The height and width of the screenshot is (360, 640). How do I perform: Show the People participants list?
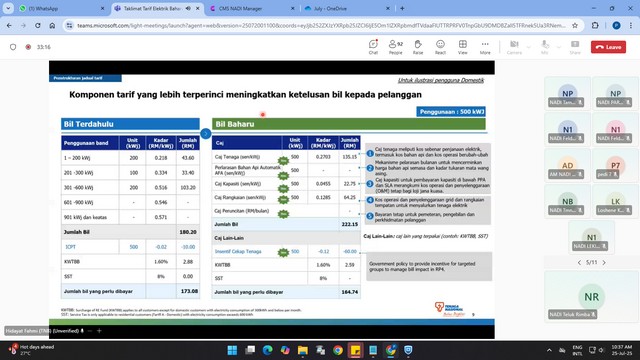point(396,47)
